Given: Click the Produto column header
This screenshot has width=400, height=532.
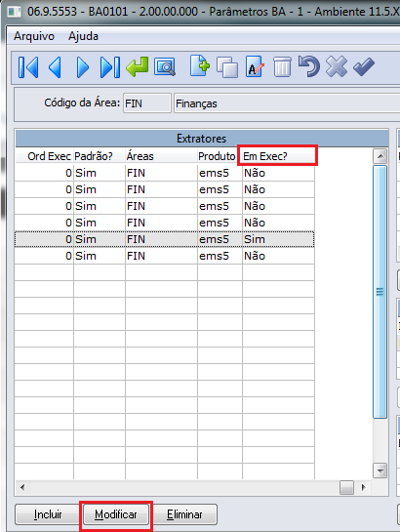Looking at the screenshot, I should point(220,156).
